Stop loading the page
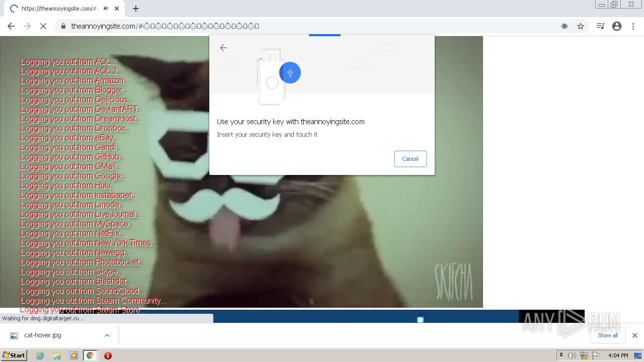 pos(43,26)
